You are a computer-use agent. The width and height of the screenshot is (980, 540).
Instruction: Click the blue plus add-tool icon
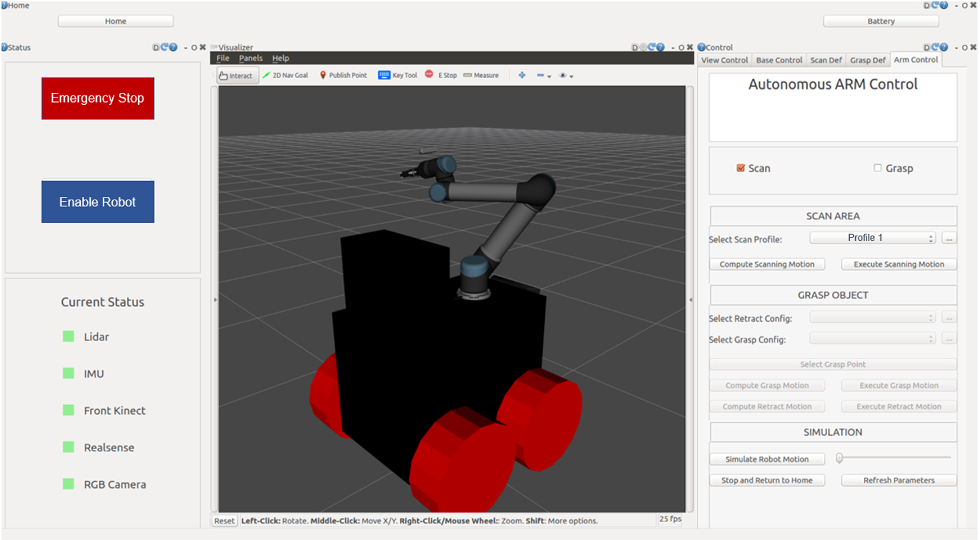522,75
